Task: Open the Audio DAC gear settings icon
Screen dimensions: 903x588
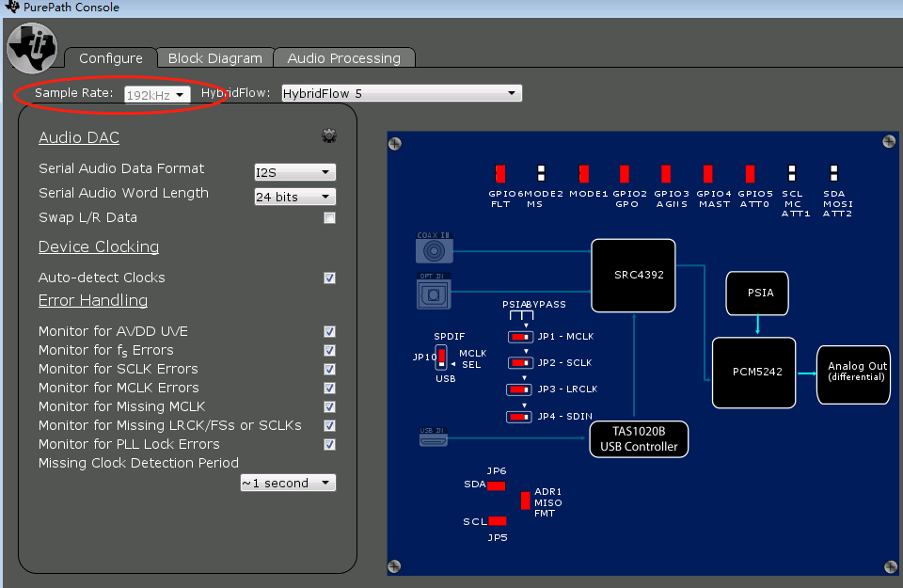Action: (x=329, y=135)
